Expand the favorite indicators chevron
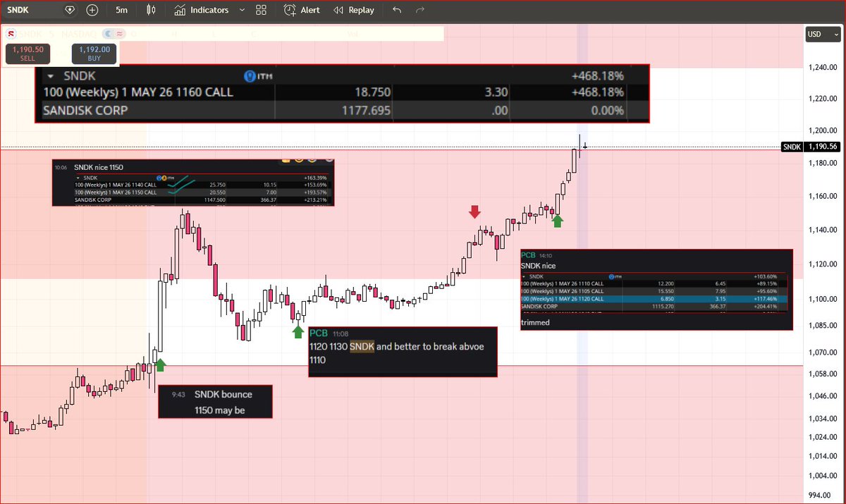Image resolution: width=846 pixels, height=504 pixels. 243,10
